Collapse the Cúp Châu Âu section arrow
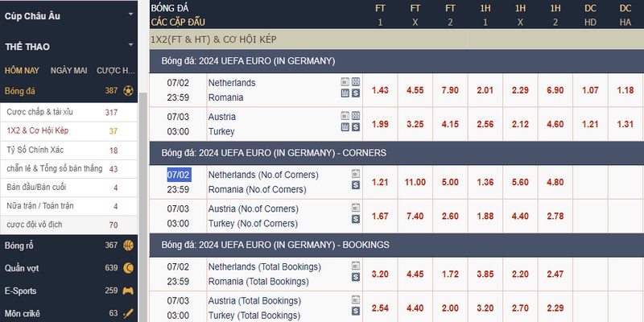The image size is (644, 322). coord(131,14)
